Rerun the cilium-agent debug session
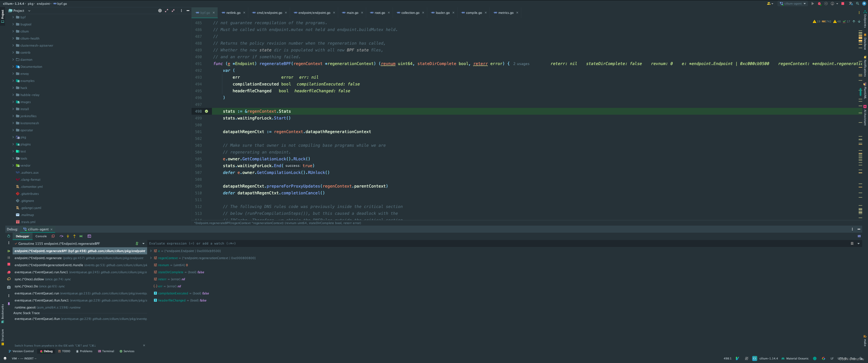The height and width of the screenshot is (363, 868). click(8, 236)
